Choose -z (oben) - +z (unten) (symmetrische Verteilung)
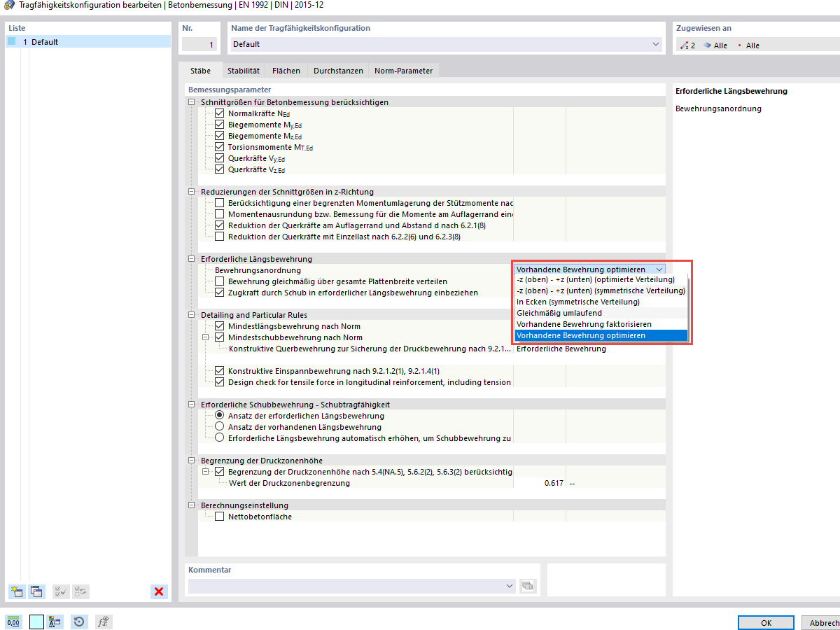This screenshot has height=630, width=840. click(x=601, y=290)
